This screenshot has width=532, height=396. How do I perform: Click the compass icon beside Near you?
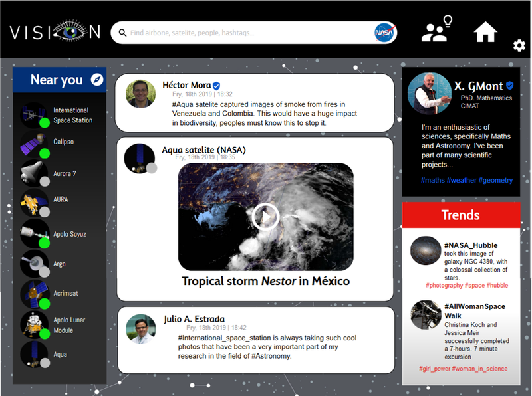point(97,80)
